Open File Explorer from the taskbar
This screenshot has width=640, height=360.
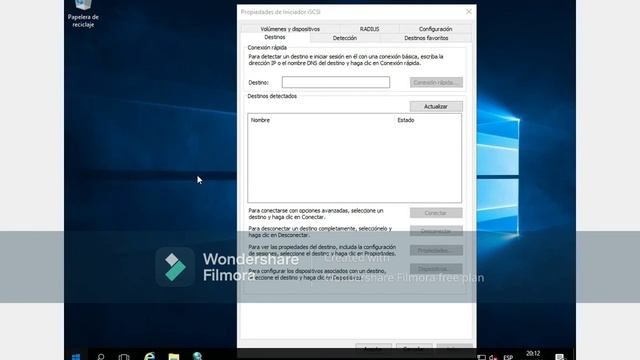click(x=173, y=356)
